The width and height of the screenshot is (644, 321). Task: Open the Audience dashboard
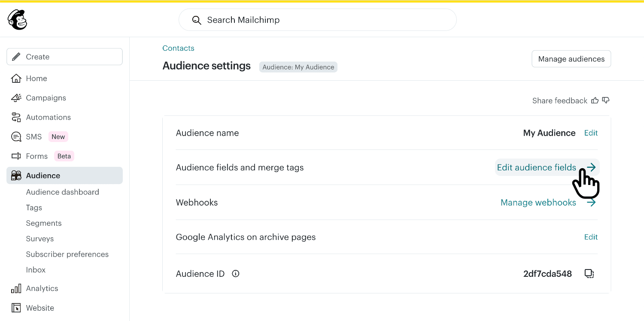click(x=63, y=192)
